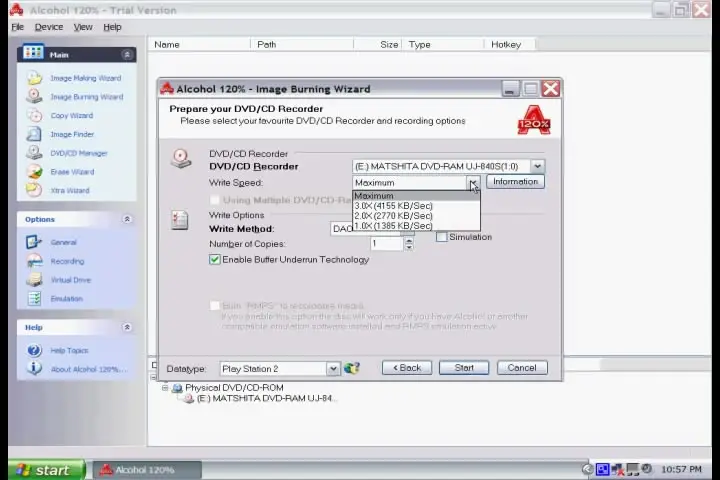Open the Copy Wizard icon

34,115
